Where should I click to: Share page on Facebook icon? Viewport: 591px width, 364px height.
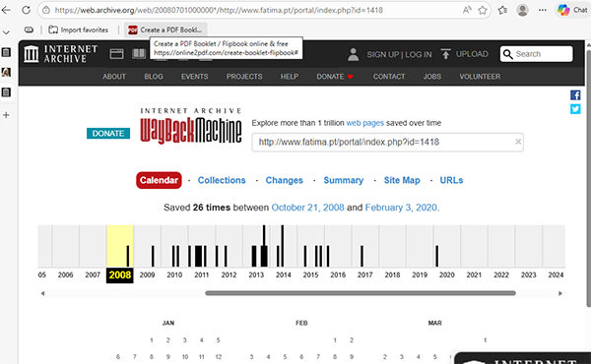point(575,94)
